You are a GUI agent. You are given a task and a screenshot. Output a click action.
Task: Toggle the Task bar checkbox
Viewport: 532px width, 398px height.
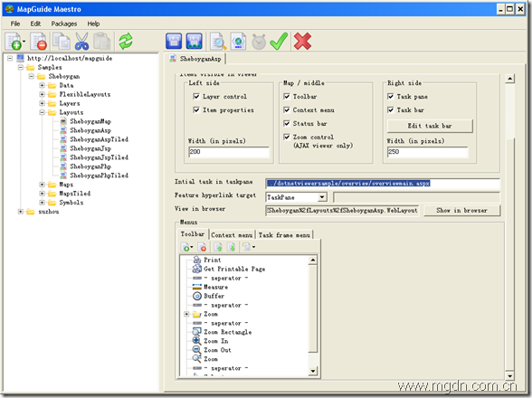pos(391,110)
